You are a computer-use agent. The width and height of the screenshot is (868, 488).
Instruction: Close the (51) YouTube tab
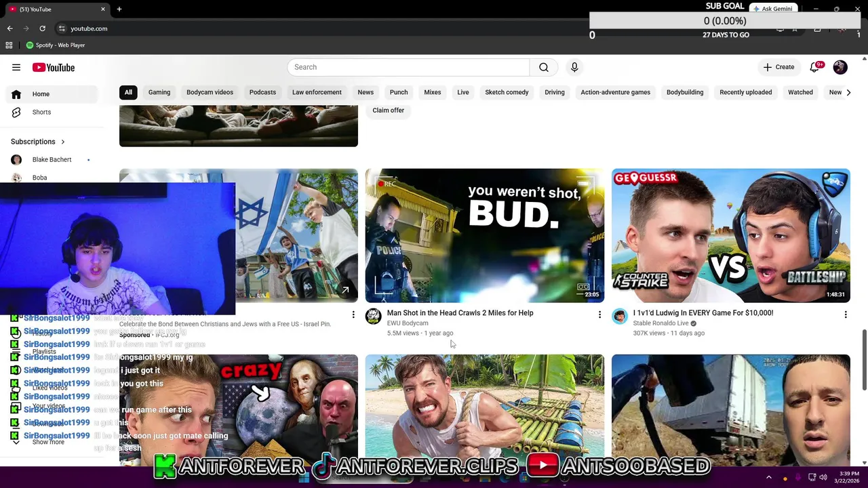pos(103,9)
